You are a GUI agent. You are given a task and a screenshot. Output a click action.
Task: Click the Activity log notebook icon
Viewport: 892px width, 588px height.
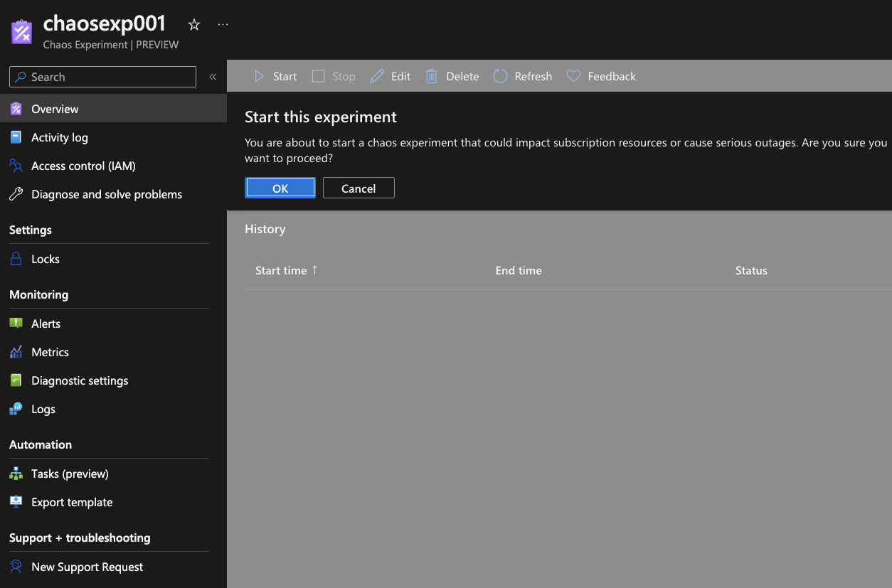coord(16,137)
